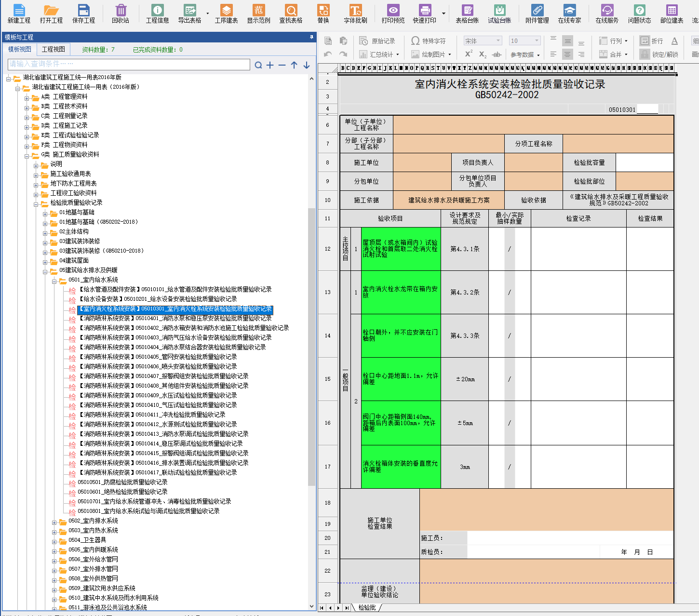Toggle strikethrough ab formatting

click(x=497, y=54)
